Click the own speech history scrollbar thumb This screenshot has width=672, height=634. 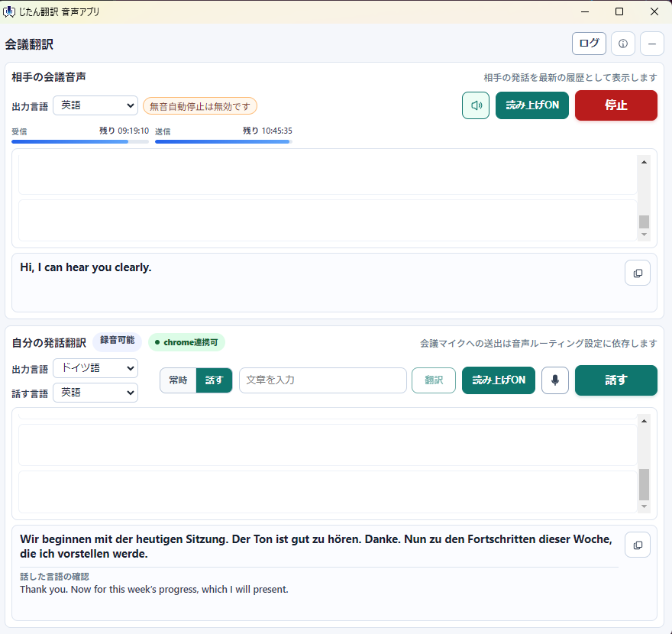(x=644, y=484)
